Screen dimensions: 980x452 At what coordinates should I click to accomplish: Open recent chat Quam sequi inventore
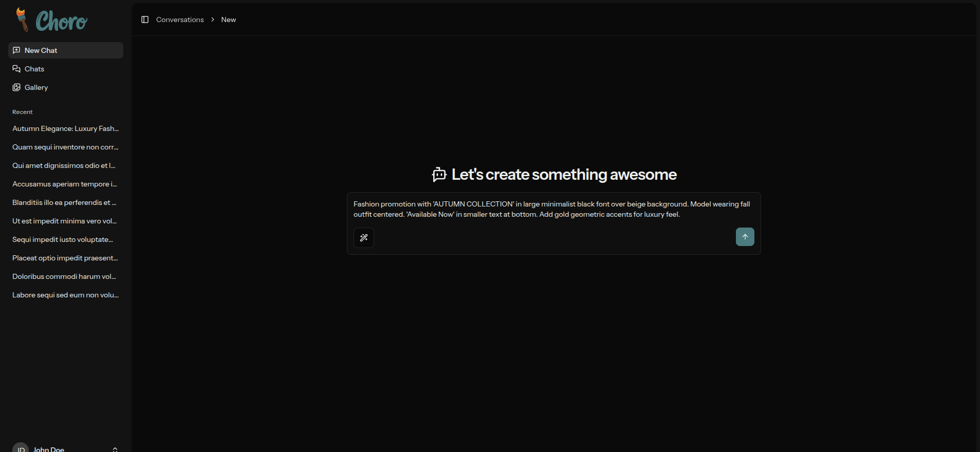pos(65,147)
